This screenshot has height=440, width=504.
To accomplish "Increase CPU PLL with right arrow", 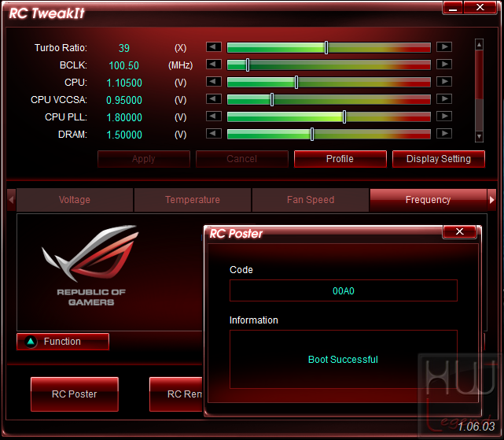I will tap(444, 116).
